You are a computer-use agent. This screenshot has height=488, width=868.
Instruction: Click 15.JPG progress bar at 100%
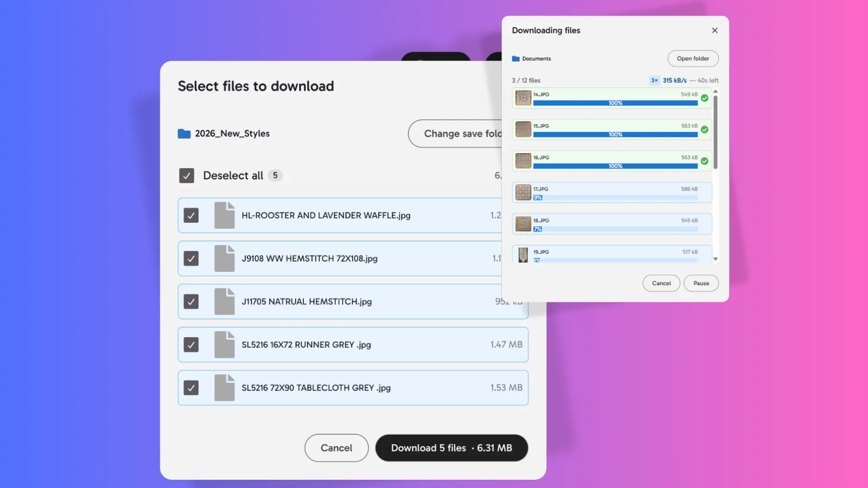[x=615, y=135]
